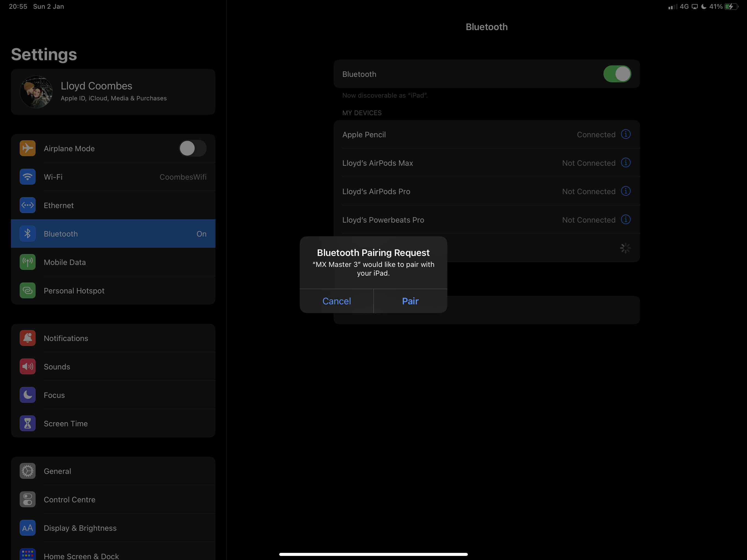Turn off the Bluetooth switch

coord(617,74)
